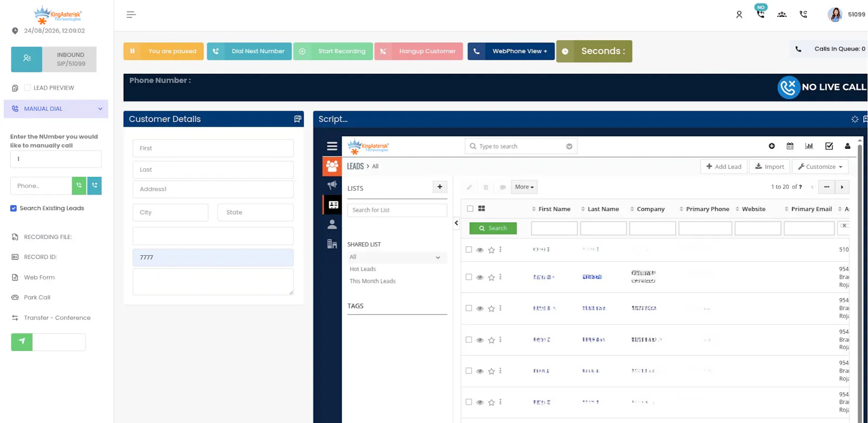Open agent 51099 avatar menu
The height and width of the screenshot is (423, 868).
click(x=835, y=15)
